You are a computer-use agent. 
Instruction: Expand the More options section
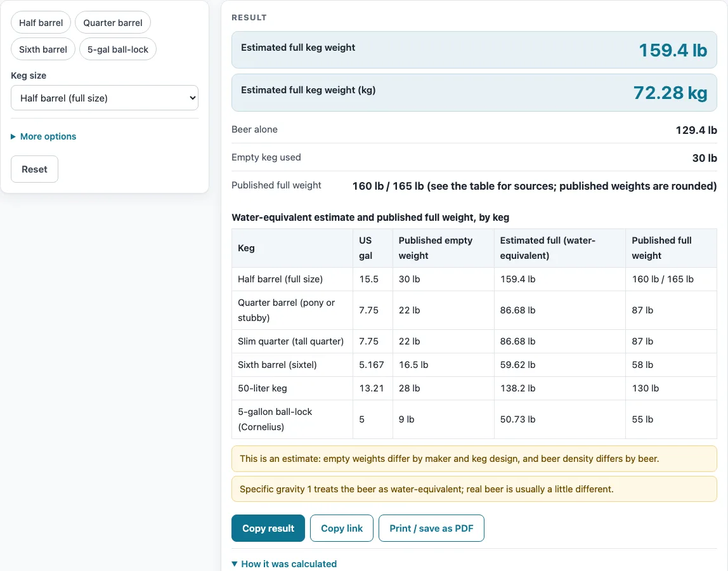click(x=44, y=136)
